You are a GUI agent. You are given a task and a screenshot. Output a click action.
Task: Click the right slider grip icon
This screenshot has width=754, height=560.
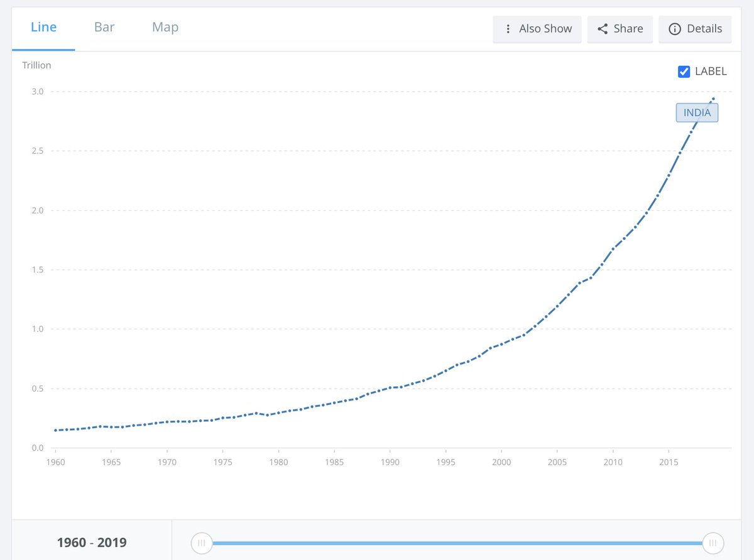point(713,542)
